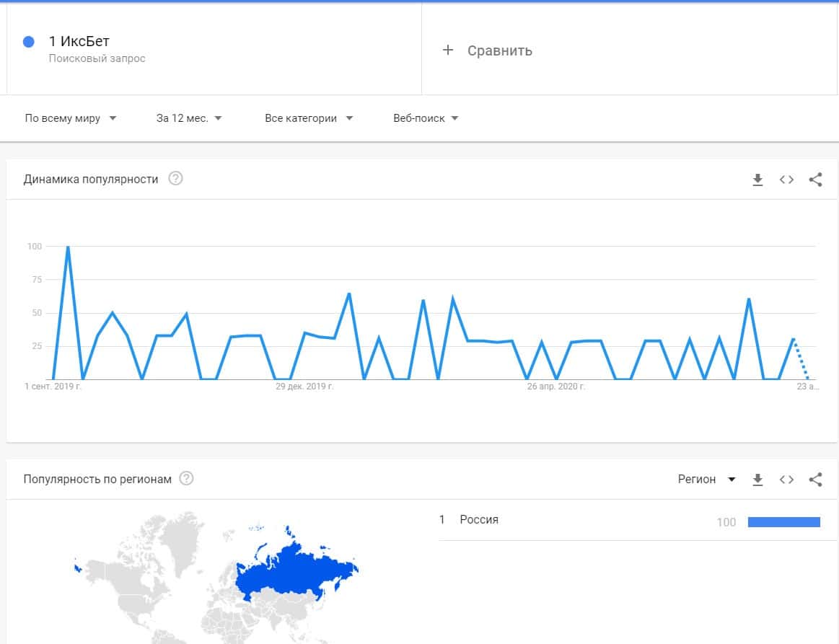Download the interest over time chart data
This screenshot has width=839, height=644.
757,180
